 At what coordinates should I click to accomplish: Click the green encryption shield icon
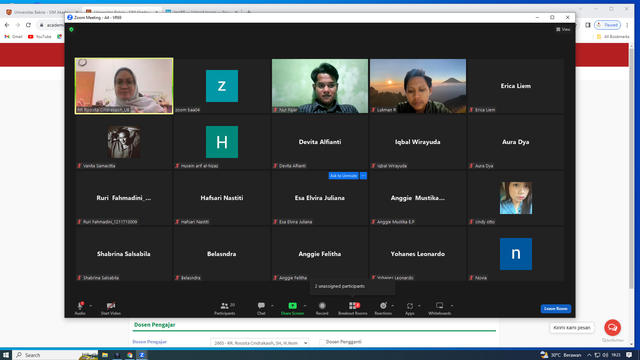pyautogui.click(x=71, y=29)
